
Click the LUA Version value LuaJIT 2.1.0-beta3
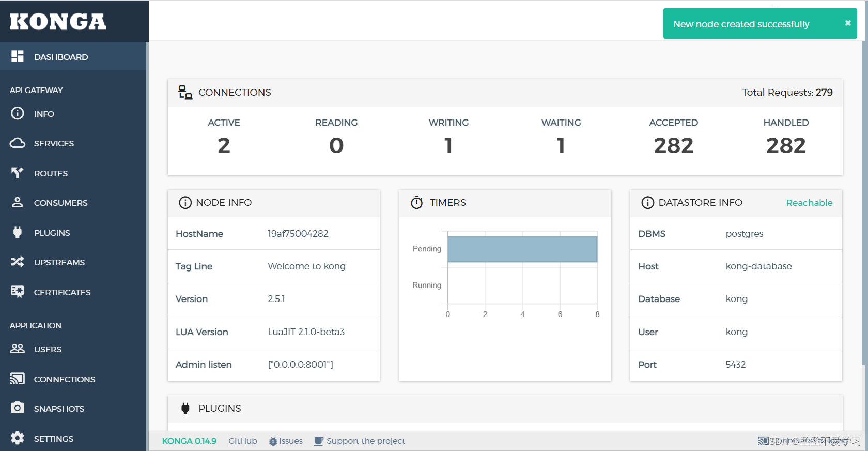point(306,332)
